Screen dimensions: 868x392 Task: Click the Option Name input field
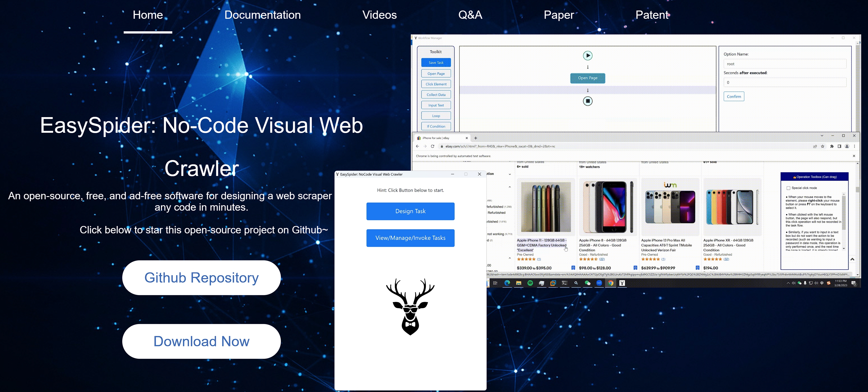[x=784, y=64]
